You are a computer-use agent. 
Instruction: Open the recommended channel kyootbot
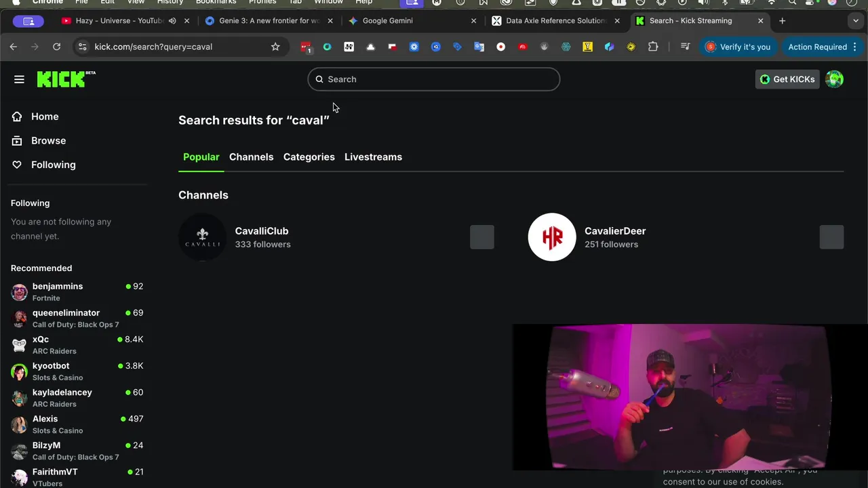[77, 371]
